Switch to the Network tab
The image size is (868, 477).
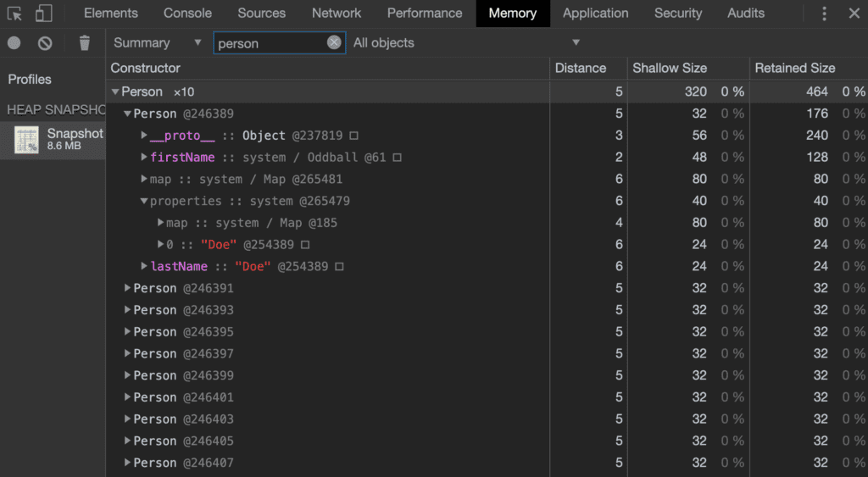coord(336,14)
